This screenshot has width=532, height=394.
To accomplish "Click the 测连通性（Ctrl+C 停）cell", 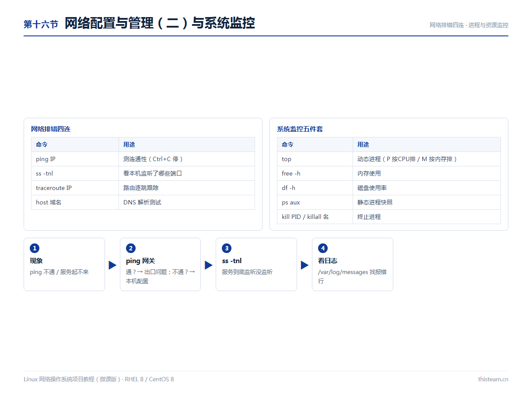I will tap(187, 159).
